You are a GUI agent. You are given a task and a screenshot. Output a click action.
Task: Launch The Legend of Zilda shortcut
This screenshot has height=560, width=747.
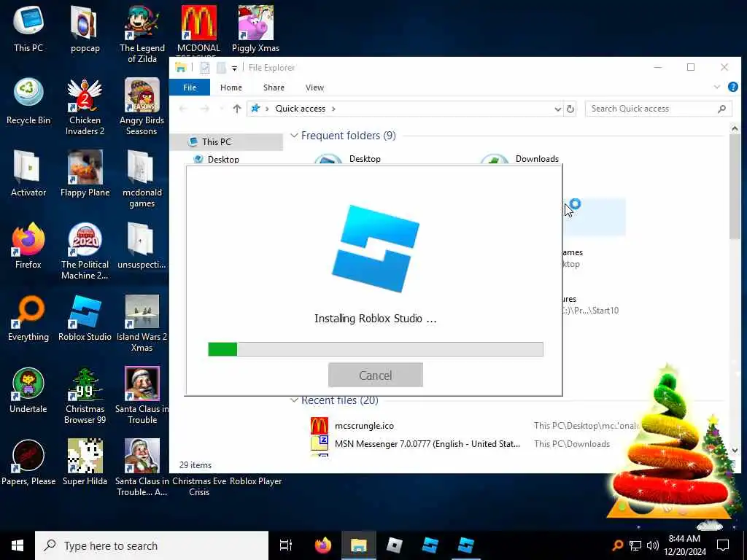(142, 34)
